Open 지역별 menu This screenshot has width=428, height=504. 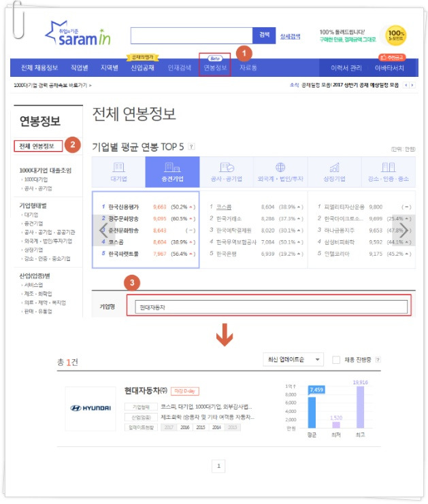click(110, 68)
